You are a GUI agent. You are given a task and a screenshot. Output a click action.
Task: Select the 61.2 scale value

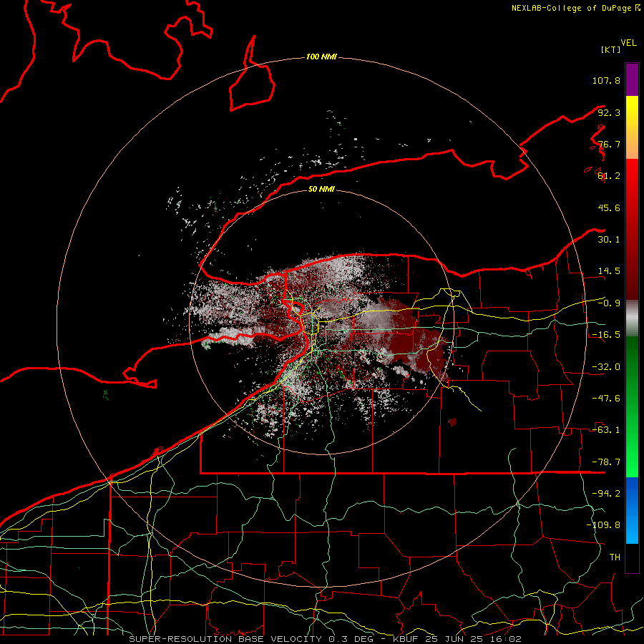[609, 176]
